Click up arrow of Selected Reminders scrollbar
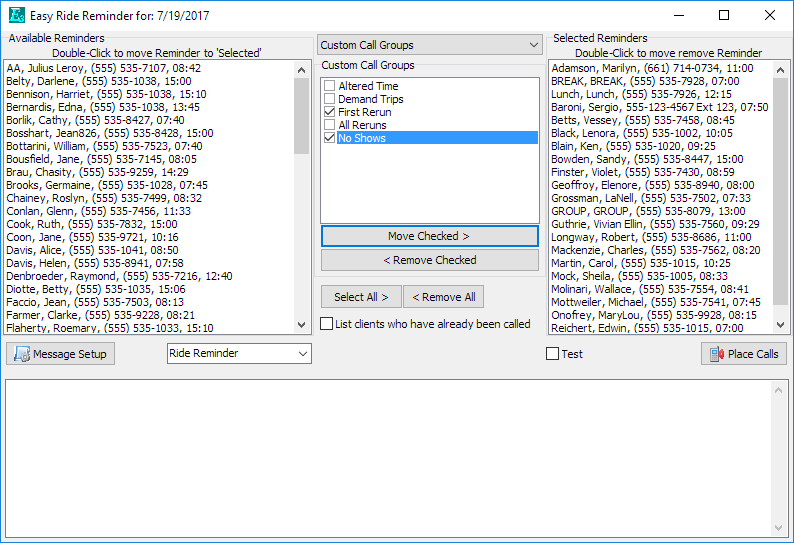 (780, 70)
